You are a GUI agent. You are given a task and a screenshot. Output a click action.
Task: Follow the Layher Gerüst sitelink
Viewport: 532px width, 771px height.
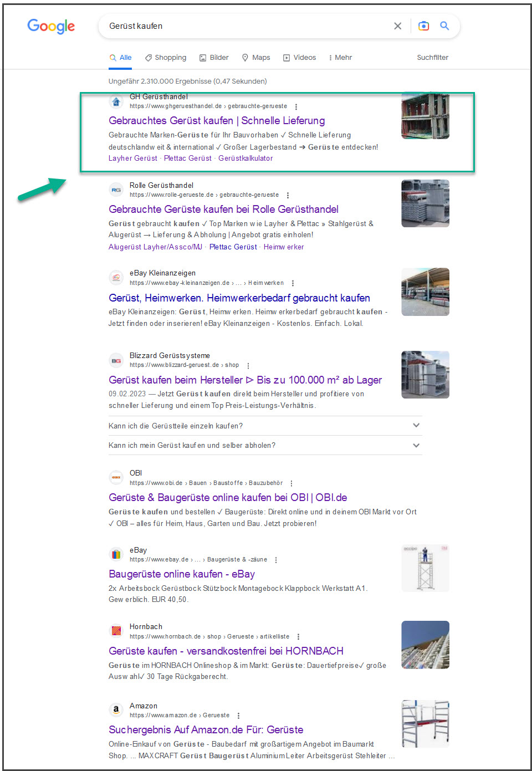[x=133, y=159]
